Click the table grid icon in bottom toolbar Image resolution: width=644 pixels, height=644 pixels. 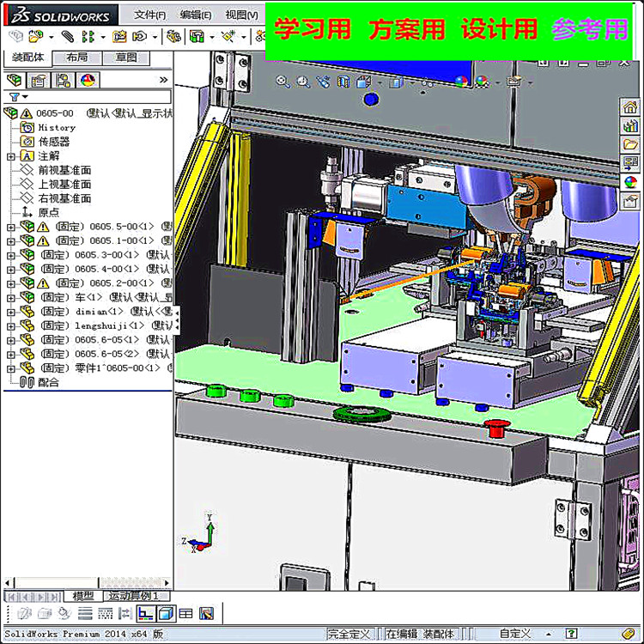click(x=185, y=614)
